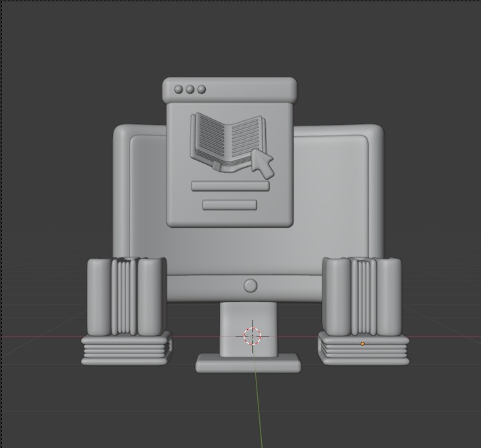
Task: Click the orange origin dot on right books
Action: click(x=362, y=344)
